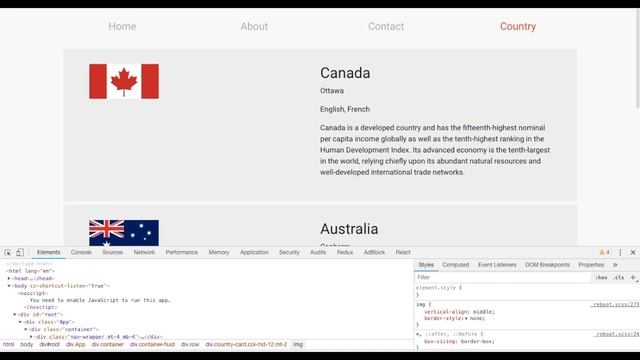This screenshot has height=360, width=640.
Task: Open the Country nav link
Action: coord(518,26)
